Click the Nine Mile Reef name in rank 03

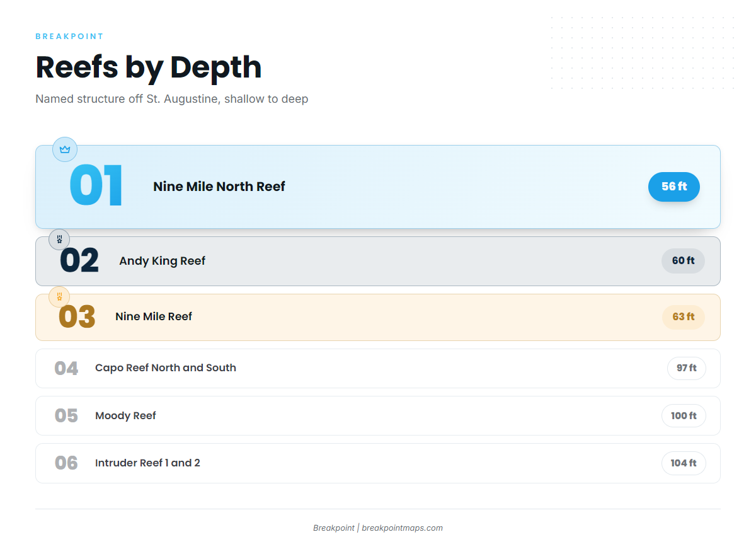tap(154, 316)
